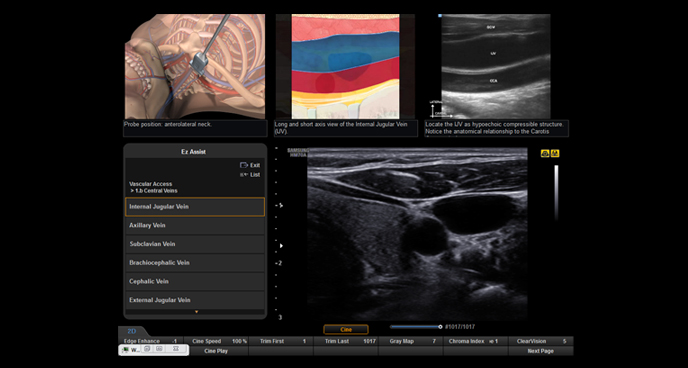Start playback with Cine Play
The width and height of the screenshot is (688, 368).
tap(216, 351)
